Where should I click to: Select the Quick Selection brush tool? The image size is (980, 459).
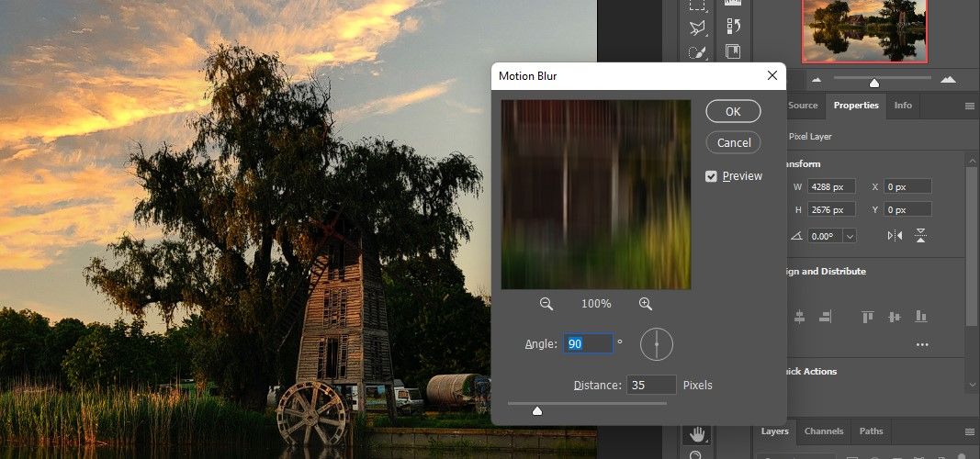coord(697,52)
